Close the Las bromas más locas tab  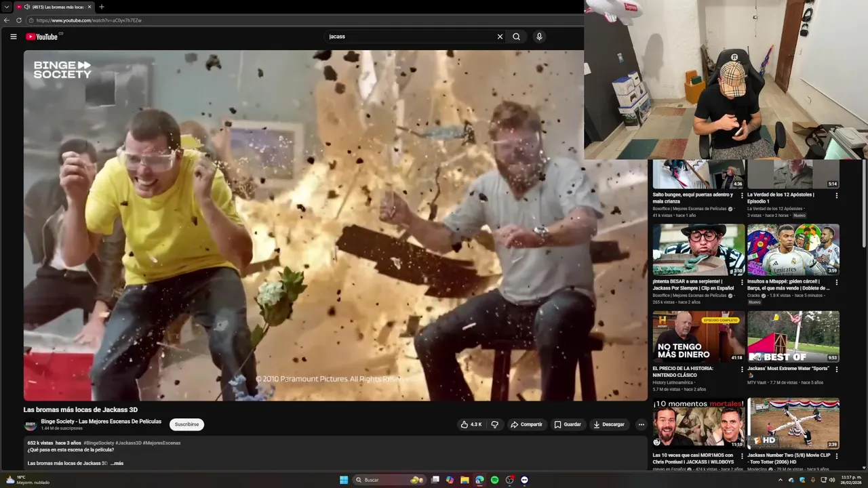90,7
